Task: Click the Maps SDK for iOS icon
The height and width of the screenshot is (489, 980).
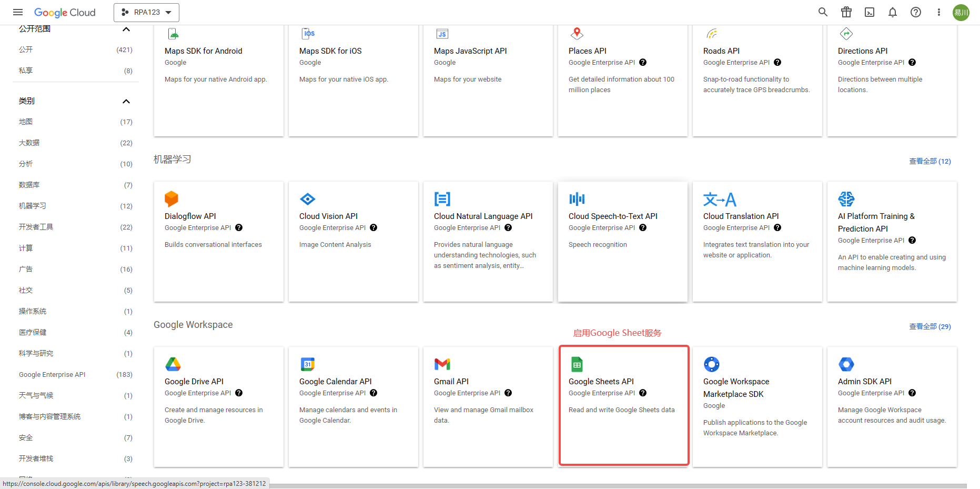Action: (308, 34)
